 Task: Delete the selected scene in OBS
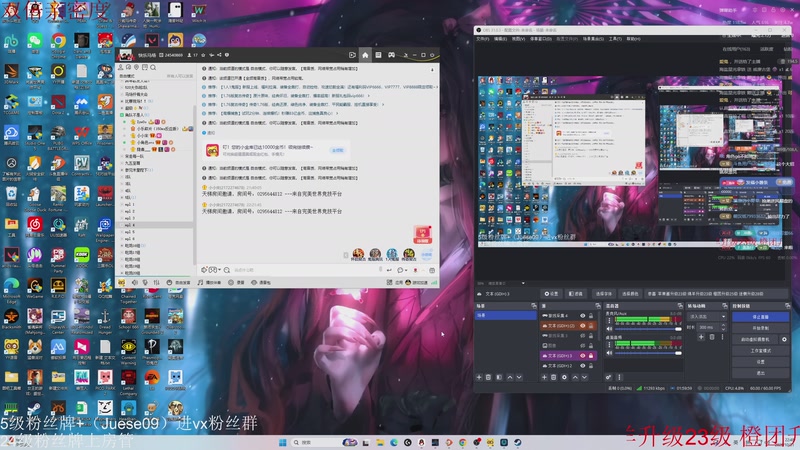pos(488,378)
